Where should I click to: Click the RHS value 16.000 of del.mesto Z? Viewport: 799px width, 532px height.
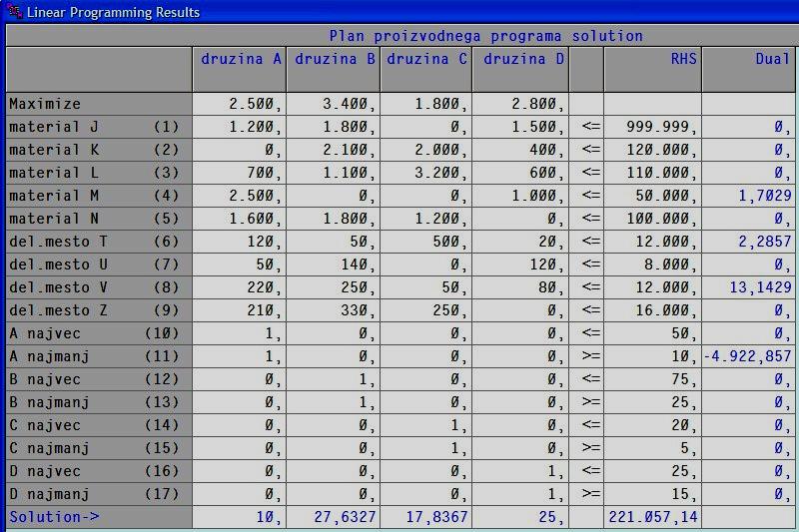click(653, 310)
